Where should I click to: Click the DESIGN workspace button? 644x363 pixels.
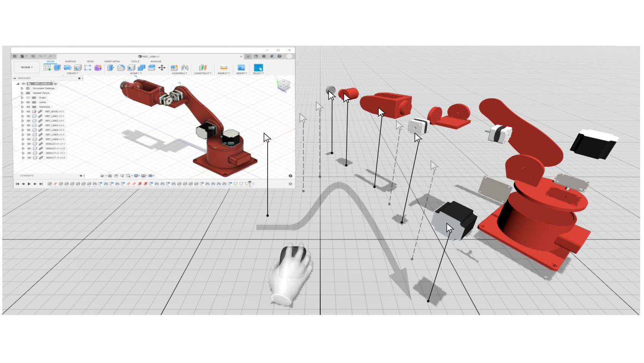(x=26, y=67)
